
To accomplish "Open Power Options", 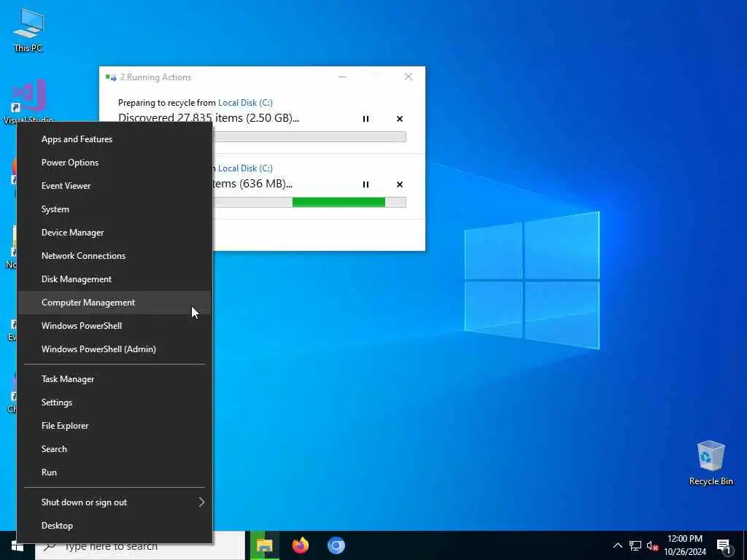I will (x=115, y=163).
